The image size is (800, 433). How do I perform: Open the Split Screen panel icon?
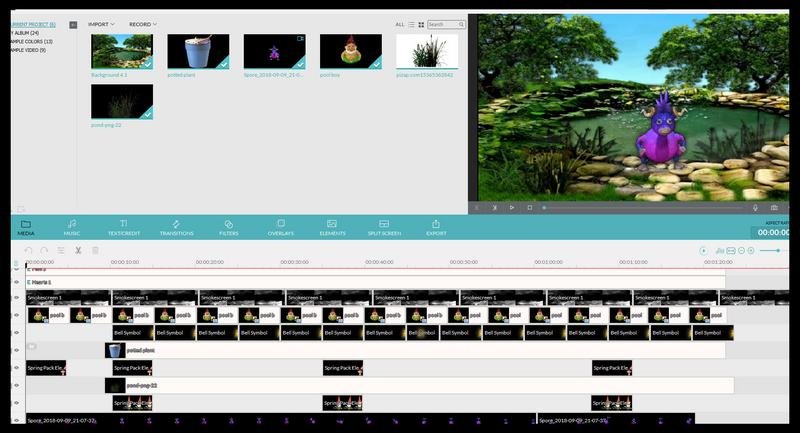pyautogui.click(x=384, y=223)
